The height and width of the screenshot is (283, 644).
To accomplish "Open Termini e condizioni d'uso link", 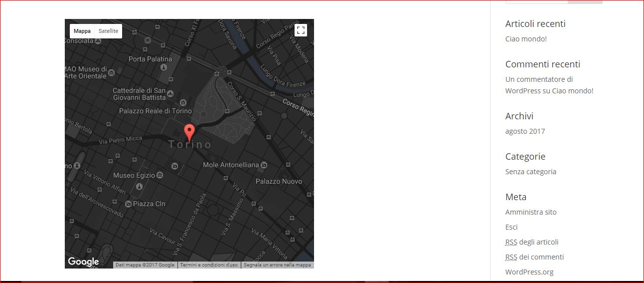I will [209, 265].
